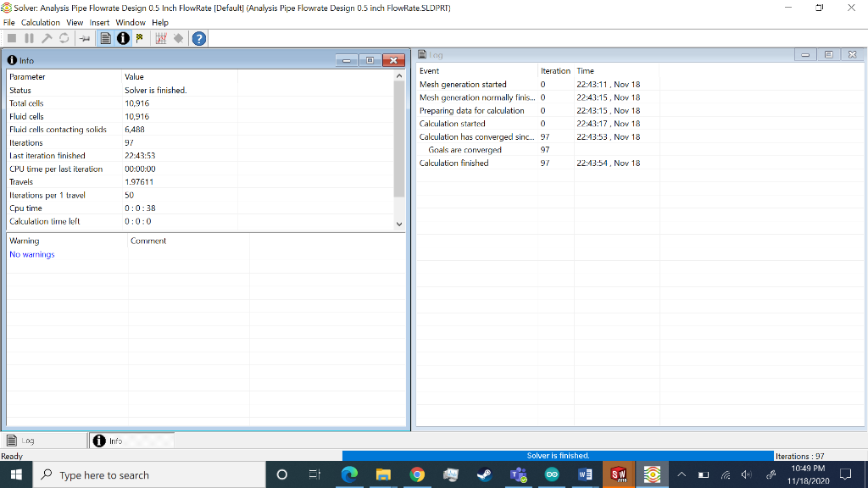Stop the solver calculation

pos(11,37)
